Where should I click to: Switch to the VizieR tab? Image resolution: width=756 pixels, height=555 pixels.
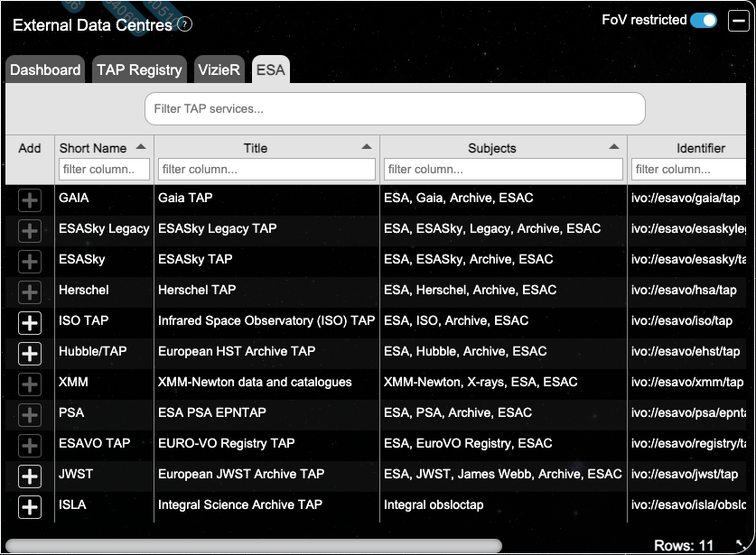[x=219, y=69]
